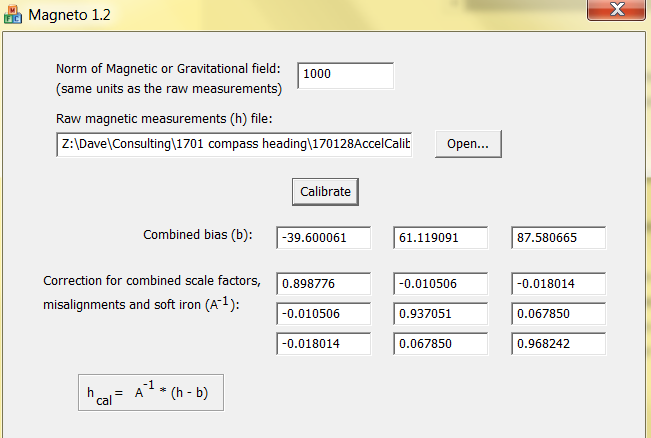Focus the raw measurements file path field
The height and width of the screenshot is (438, 651).
pyautogui.click(x=234, y=144)
